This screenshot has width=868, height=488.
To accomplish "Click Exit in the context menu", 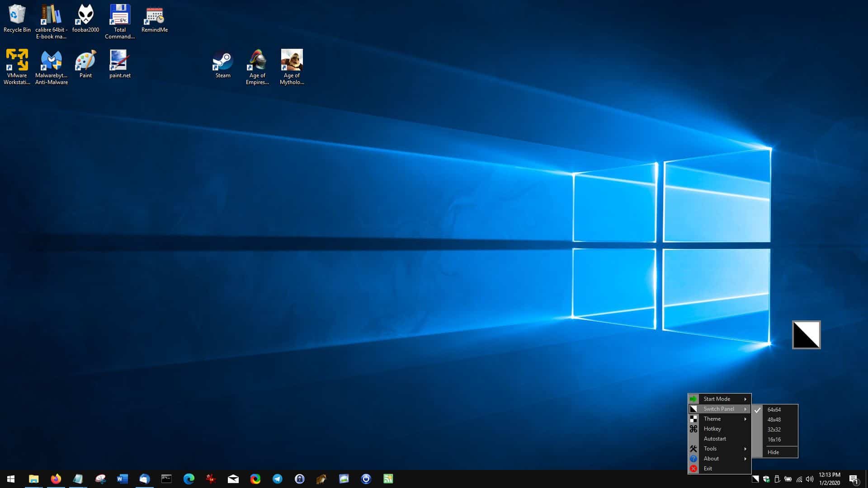I will pos(708,469).
